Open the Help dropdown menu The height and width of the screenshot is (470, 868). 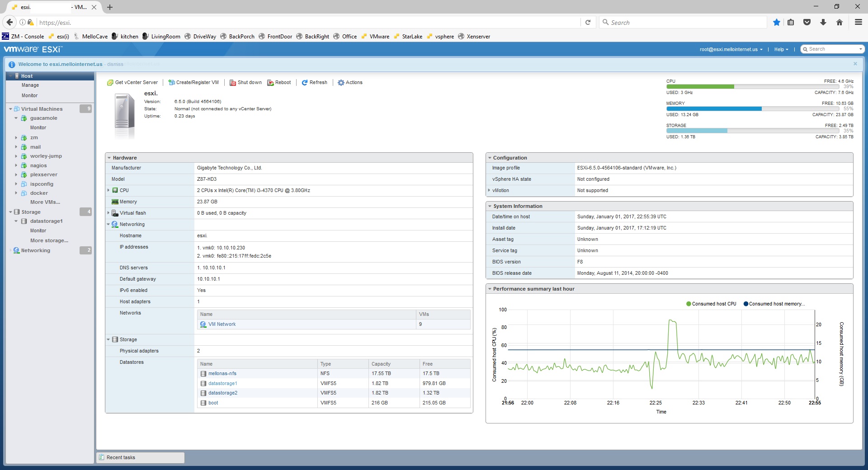[x=781, y=49]
